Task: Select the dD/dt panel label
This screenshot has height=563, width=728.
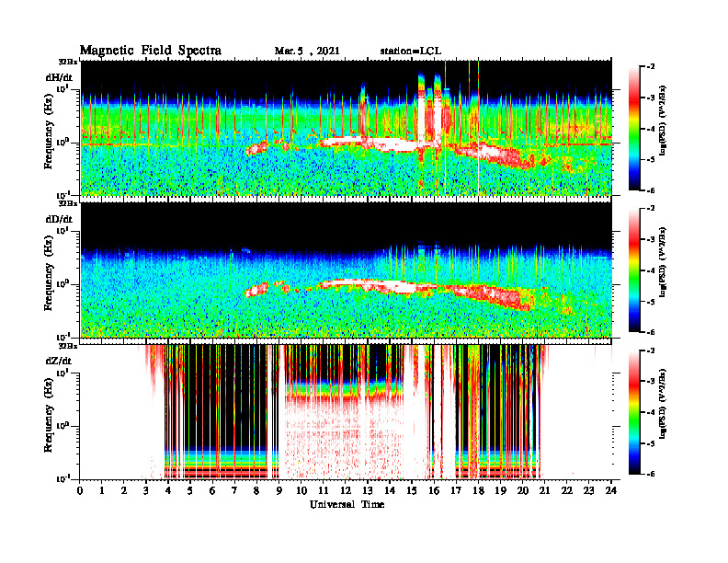Action: [x=59, y=219]
